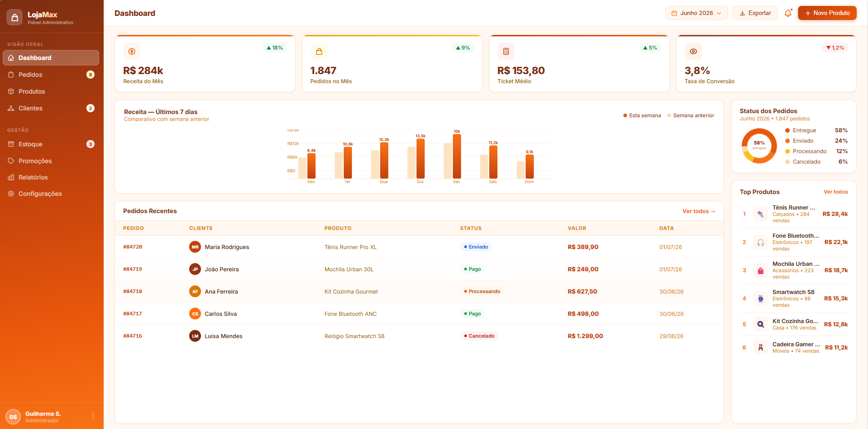Click Maria Rodrigues MR avatar
The image size is (868, 429).
(195, 247)
